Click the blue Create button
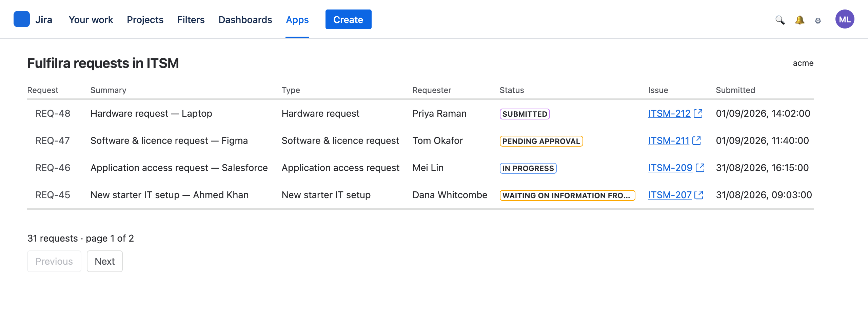This screenshot has height=321, width=868. point(349,19)
